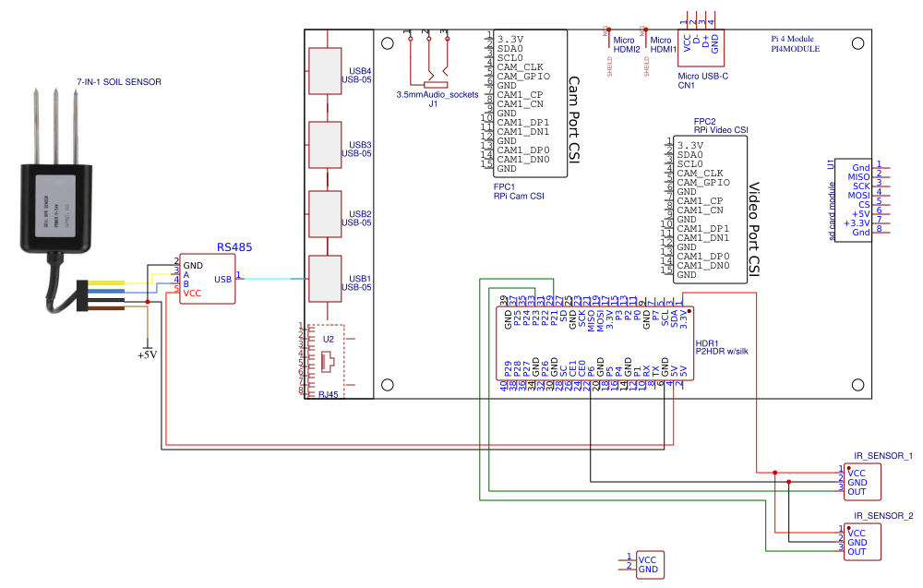Select the FPC2 RPi Video CSI label
The width and height of the screenshot is (923, 588).
click(721, 126)
